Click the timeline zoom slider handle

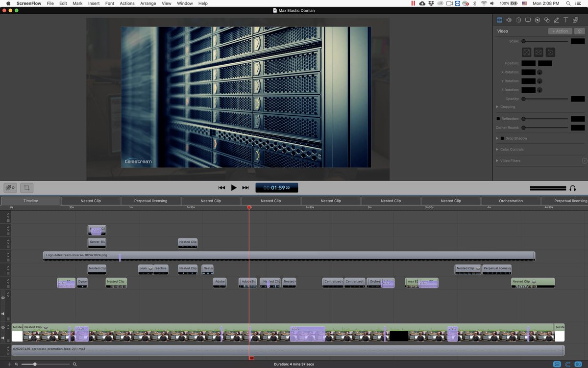click(35, 364)
